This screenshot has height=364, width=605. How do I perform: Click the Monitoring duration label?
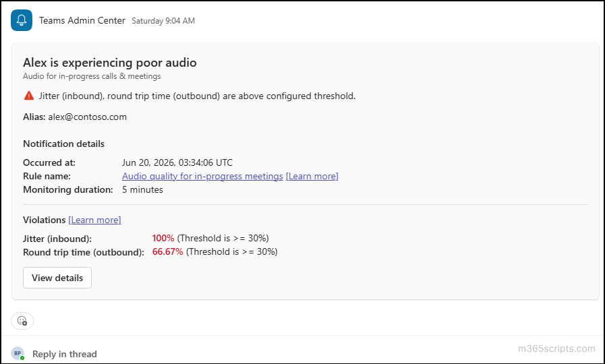[68, 189]
